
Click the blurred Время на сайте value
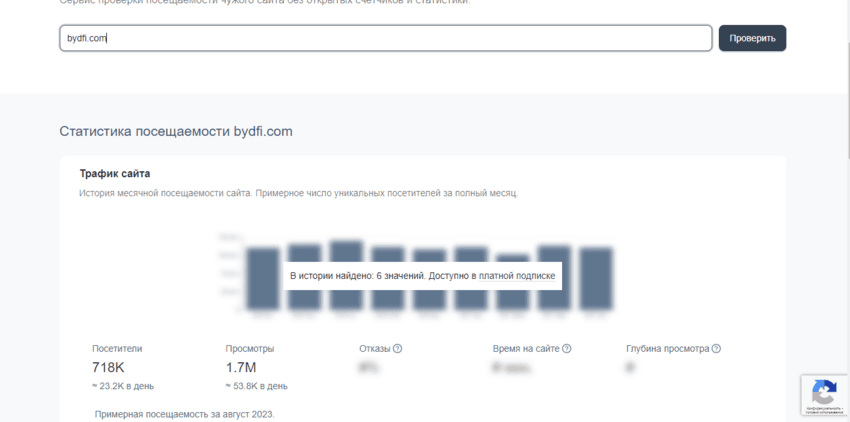[x=510, y=368]
